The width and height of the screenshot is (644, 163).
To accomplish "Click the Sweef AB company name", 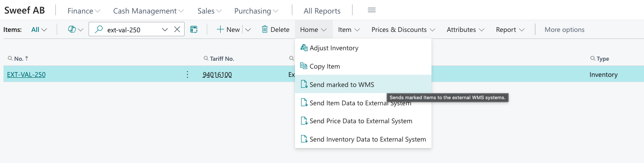I will click(24, 10).
